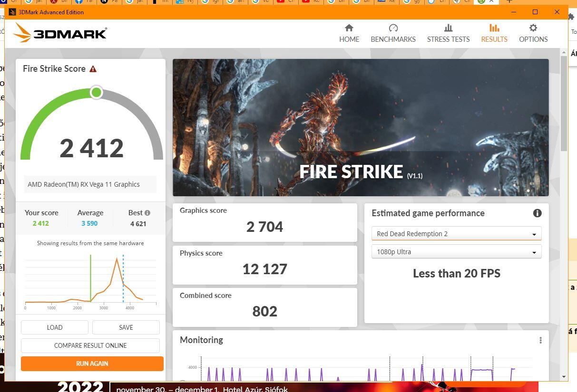Click the score gauge knob
Viewport: 577px width, 392px height.
[96, 92]
